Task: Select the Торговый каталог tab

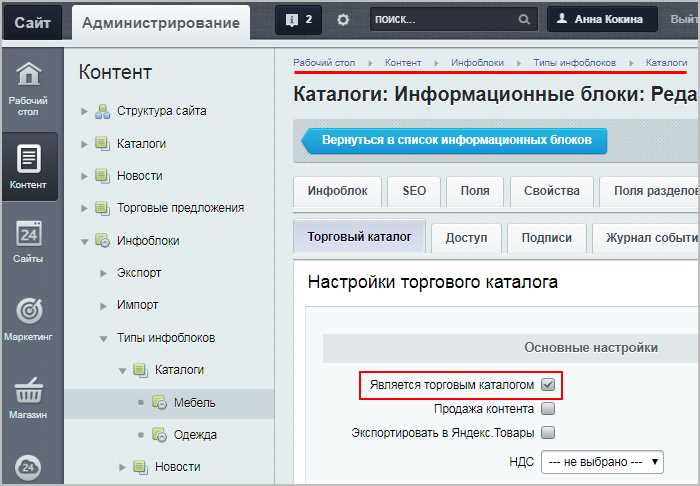Action: 359,237
